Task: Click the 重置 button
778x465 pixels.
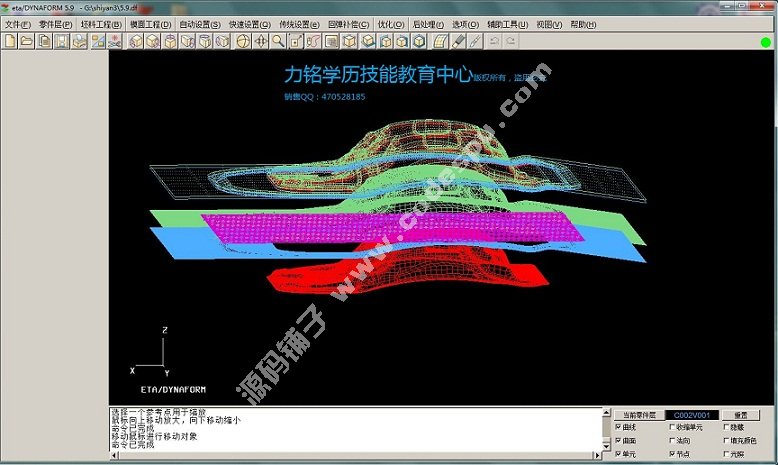Action: tap(741, 415)
